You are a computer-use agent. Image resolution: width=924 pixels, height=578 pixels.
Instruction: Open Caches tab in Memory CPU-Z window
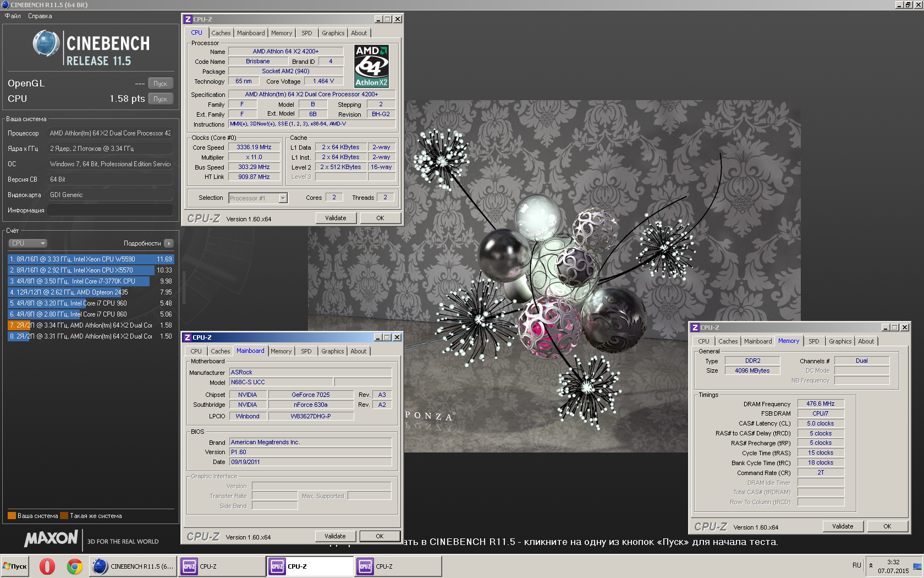[x=728, y=341]
